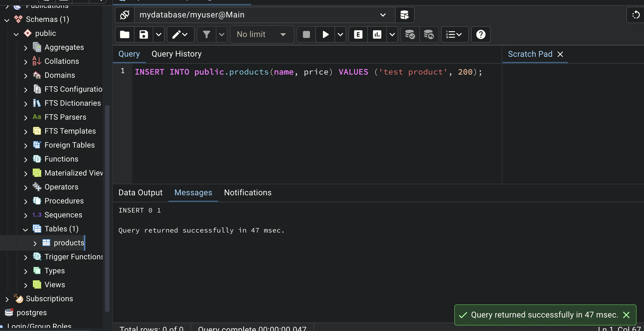Click the Explain (E) icon
Viewport: 644px width, 331px height.
pos(358,34)
